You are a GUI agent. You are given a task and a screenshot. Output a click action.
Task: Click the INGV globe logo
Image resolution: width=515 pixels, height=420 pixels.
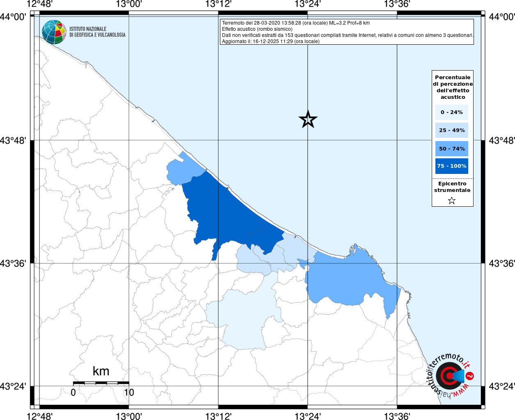(x=54, y=32)
